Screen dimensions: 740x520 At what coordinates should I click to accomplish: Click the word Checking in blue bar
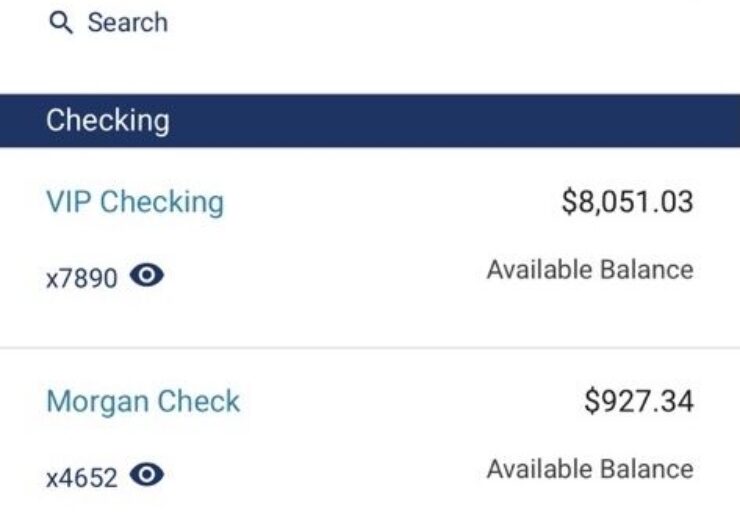click(x=108, y=120)
